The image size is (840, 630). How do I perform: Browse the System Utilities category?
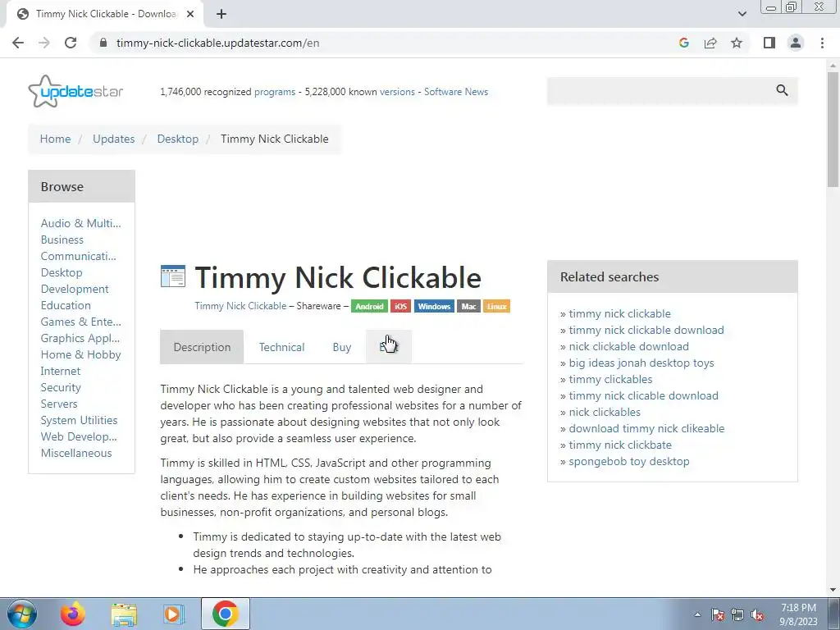click(x=80, y=420)
